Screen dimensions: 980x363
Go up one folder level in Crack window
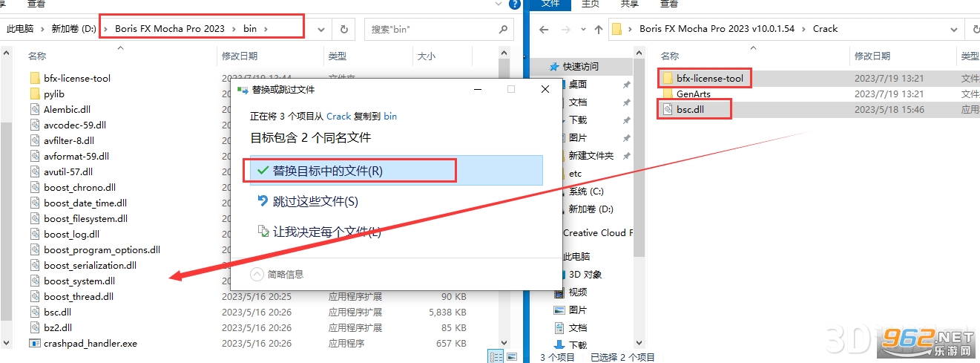pyautogui.click(x=599, y=29)
